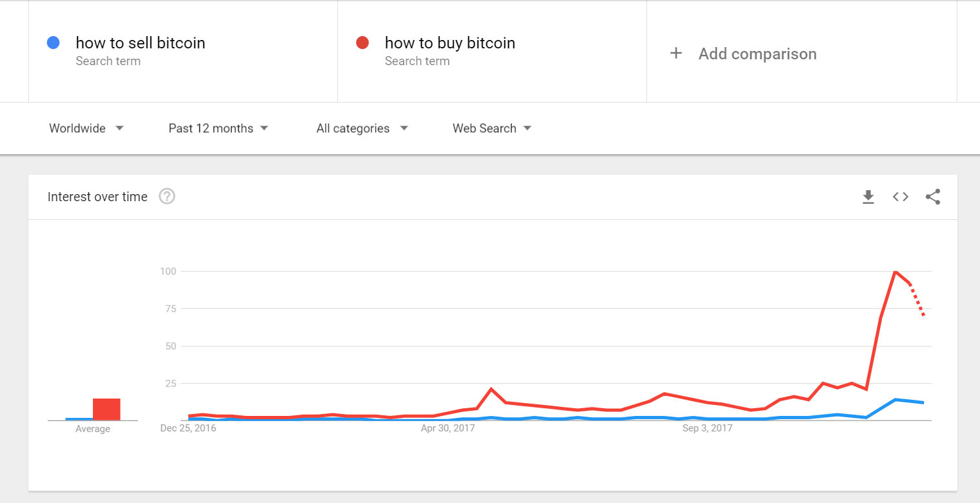980x503 pixels.
Task: Click the red dot for buy bitcoin
Action: click(x=363, y=43)
